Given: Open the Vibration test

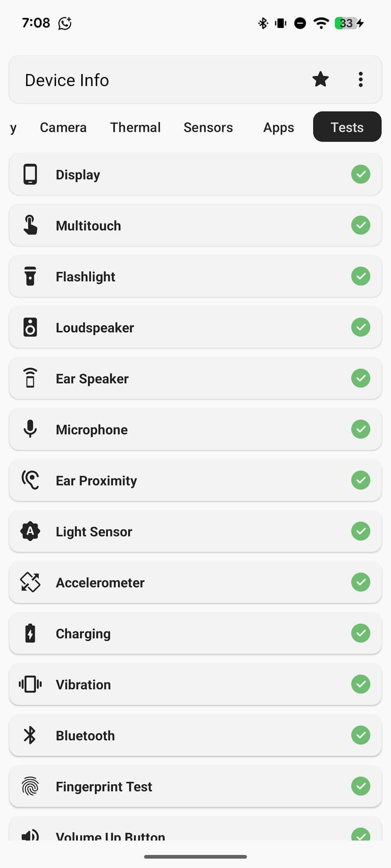Looking at the screenshot, I should click(x=83, y=684).
